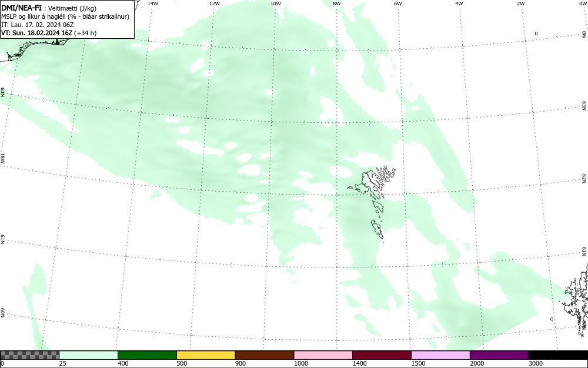Click the 6W longitude label
Viewport: 588px width, 368px height.
398,4
